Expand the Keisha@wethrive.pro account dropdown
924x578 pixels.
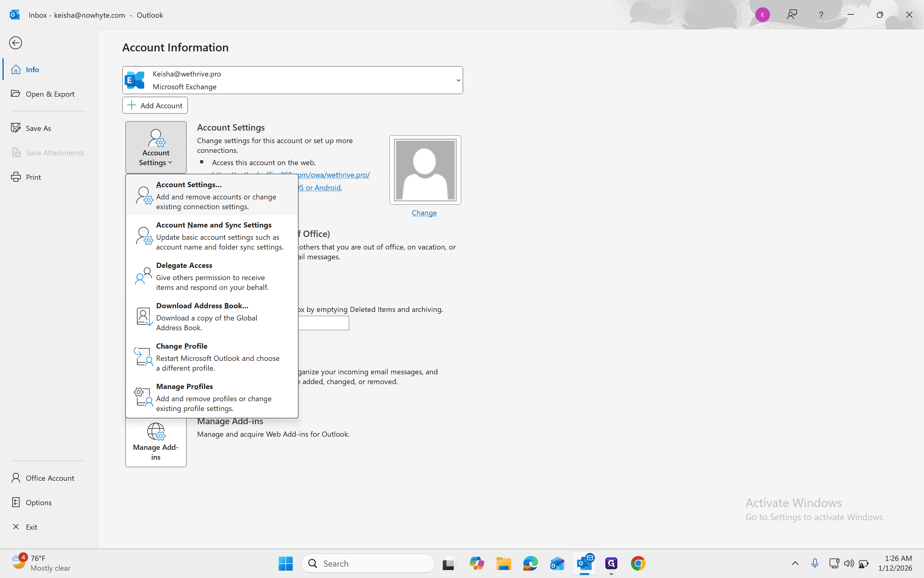coord(292,80)
